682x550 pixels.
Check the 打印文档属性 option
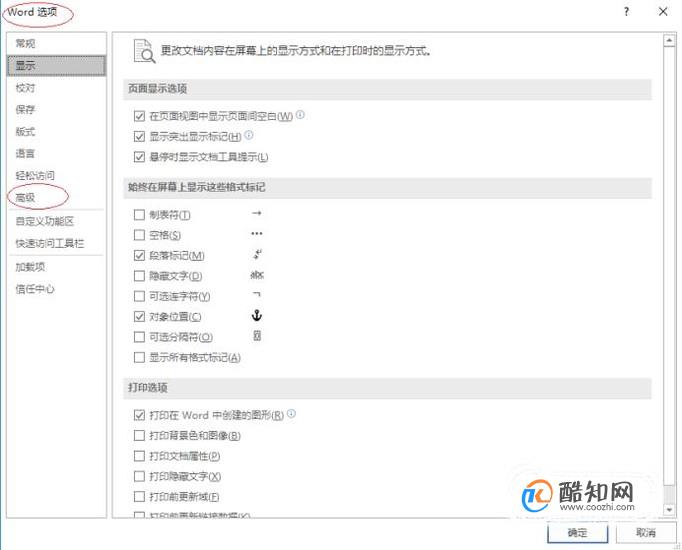[139, 456]
